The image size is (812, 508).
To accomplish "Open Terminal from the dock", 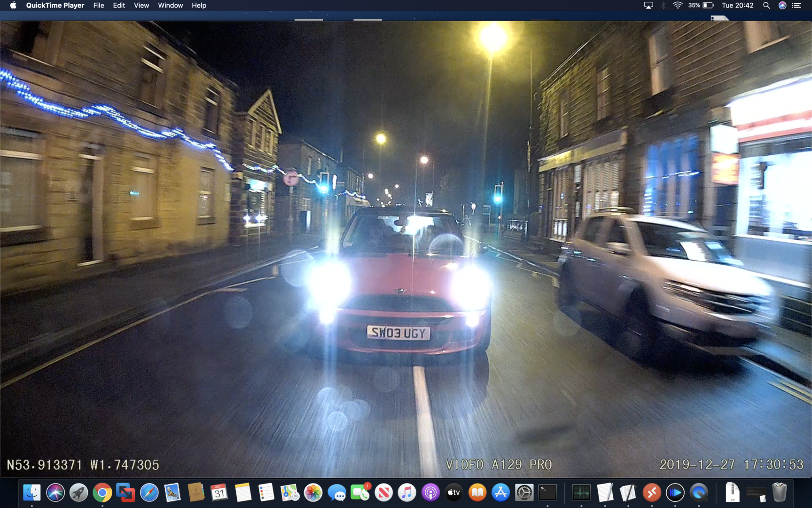I will (547, 492).
